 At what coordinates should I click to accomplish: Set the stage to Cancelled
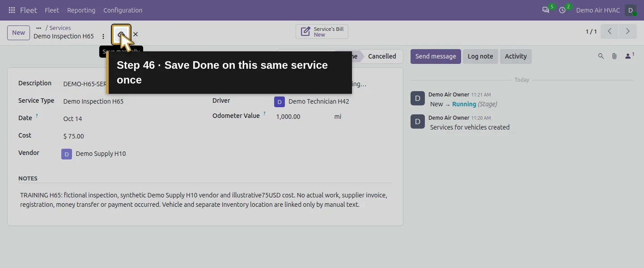(x=382, y=56)
